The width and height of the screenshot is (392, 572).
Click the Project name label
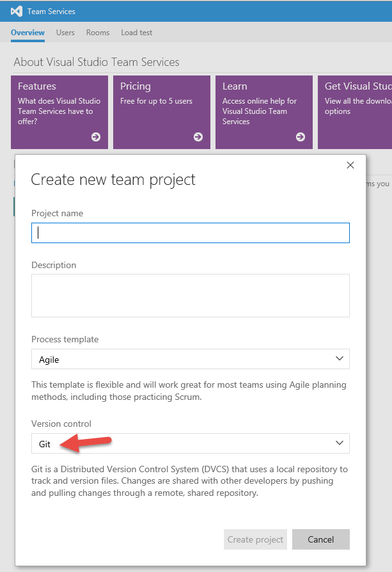(x=58, y=213)
